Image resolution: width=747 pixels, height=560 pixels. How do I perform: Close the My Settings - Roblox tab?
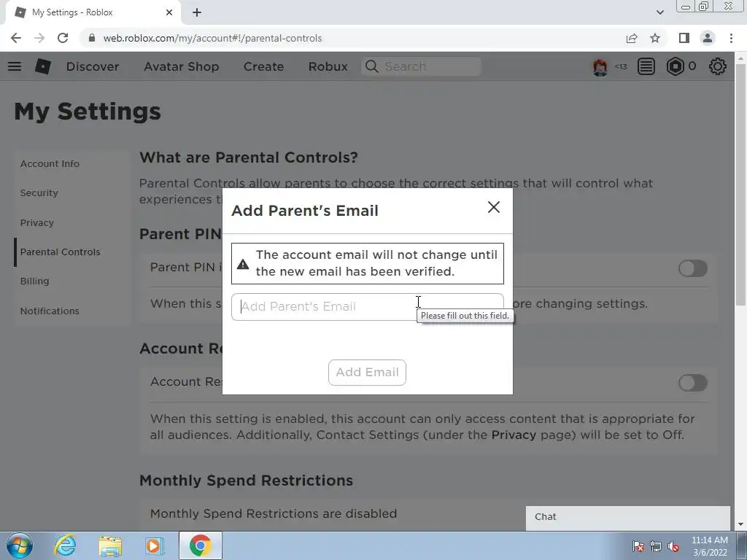[169, 12]
